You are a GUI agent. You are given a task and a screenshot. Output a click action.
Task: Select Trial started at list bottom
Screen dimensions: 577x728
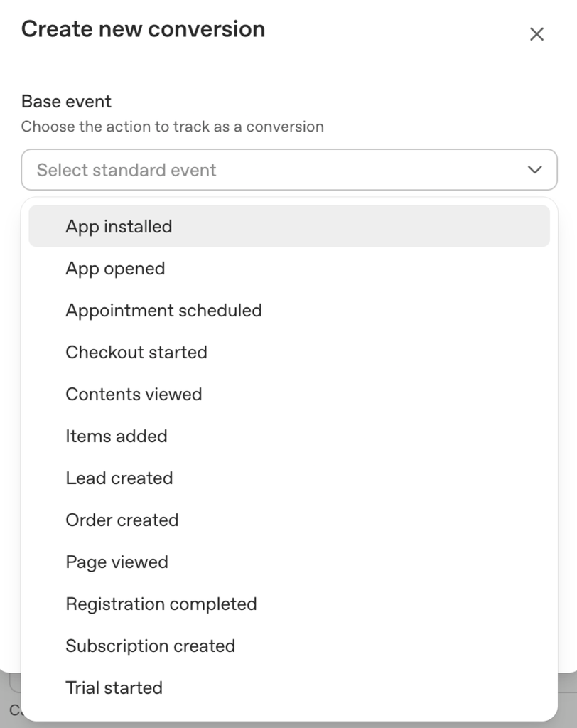pyautogui.click(x=288, y=687)
